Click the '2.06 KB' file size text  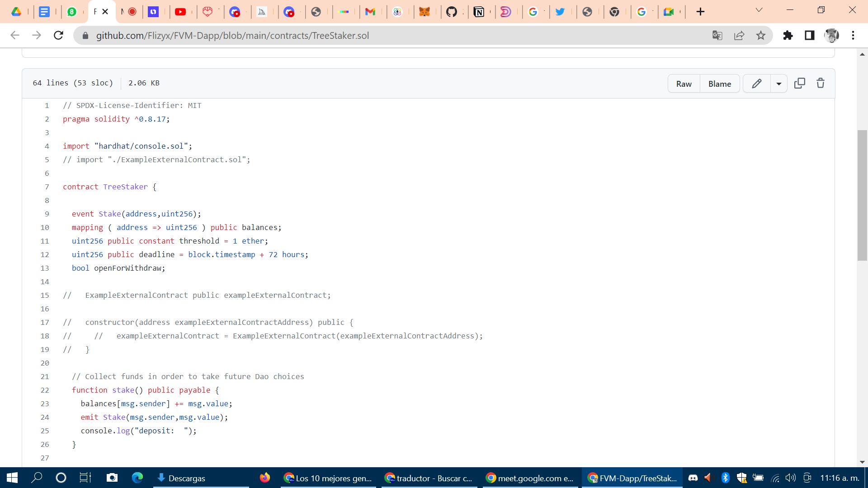(x=144, y=83)
